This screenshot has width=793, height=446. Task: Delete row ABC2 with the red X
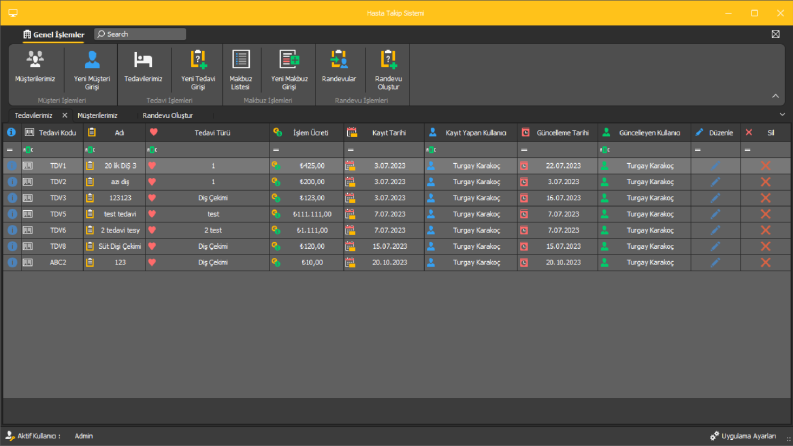click(x=766, y=263)
